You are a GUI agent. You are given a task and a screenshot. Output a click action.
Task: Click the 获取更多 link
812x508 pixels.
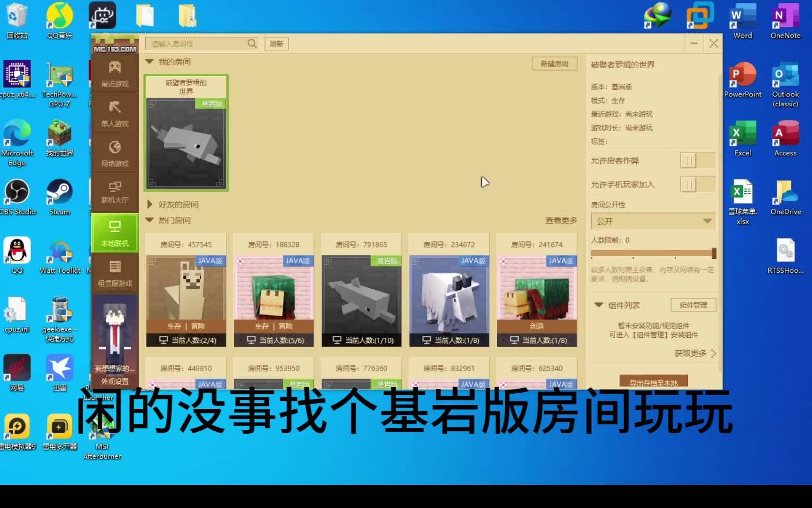coord(695,353)
